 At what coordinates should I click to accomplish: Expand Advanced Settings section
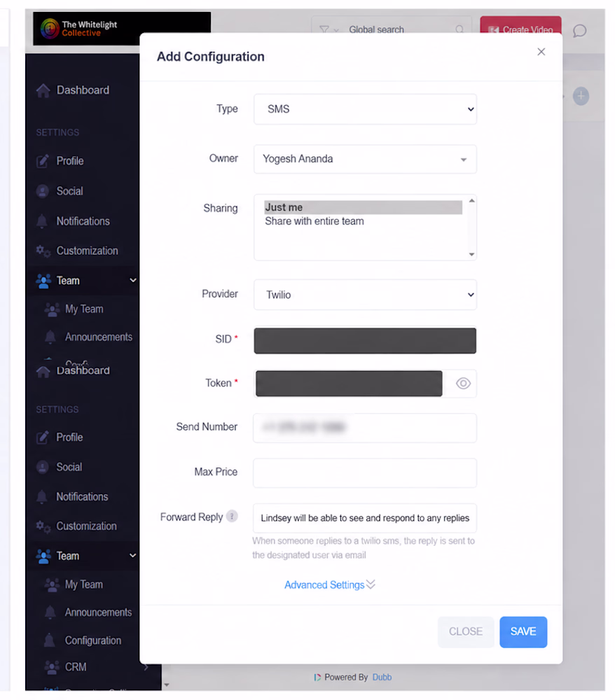(330, 584)
